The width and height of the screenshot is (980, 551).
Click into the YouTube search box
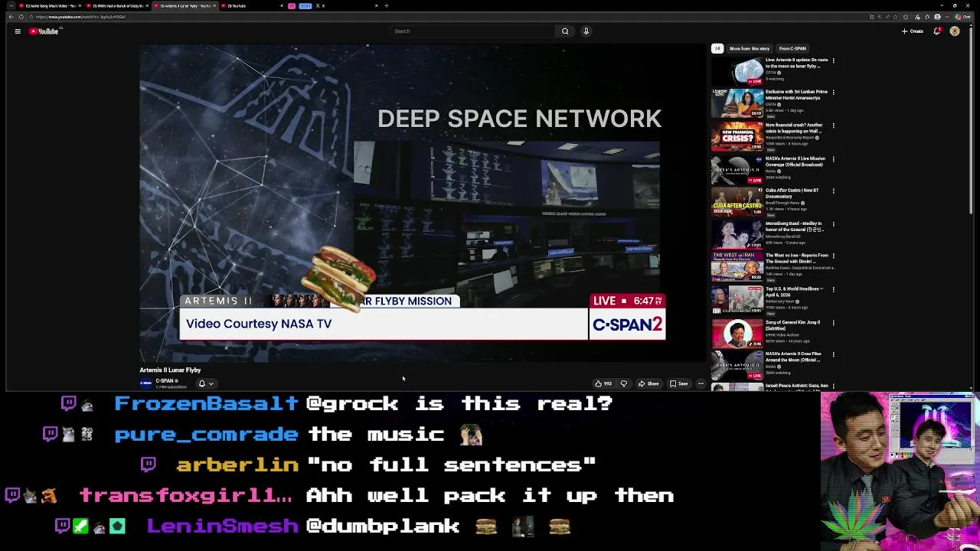coord(472,31)
